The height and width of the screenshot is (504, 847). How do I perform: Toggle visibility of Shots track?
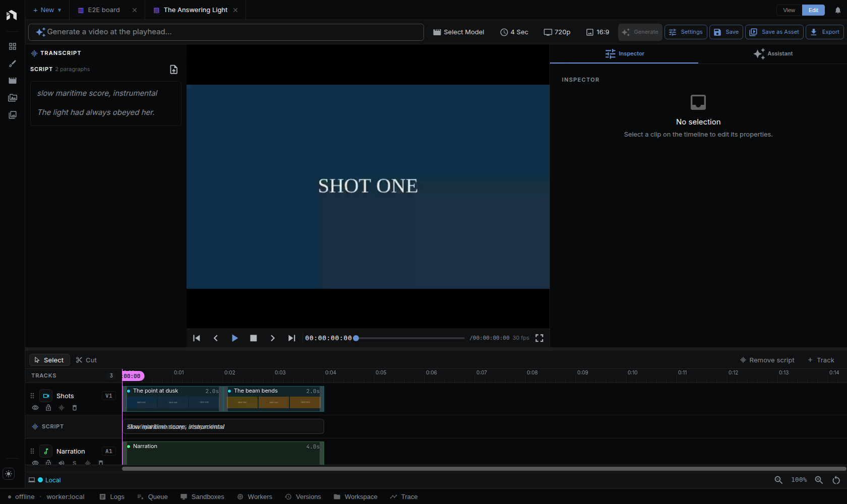(x=35, y=408)
